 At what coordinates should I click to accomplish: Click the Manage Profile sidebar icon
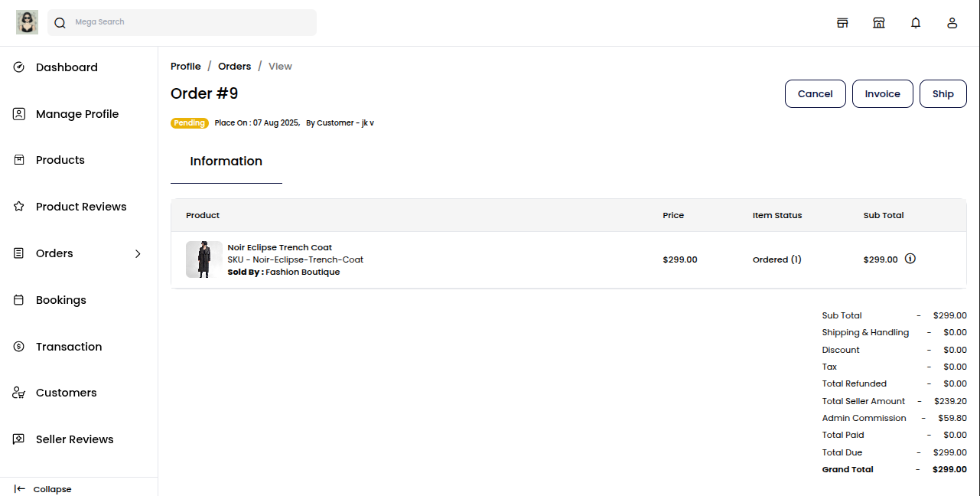tap(19, 114)
